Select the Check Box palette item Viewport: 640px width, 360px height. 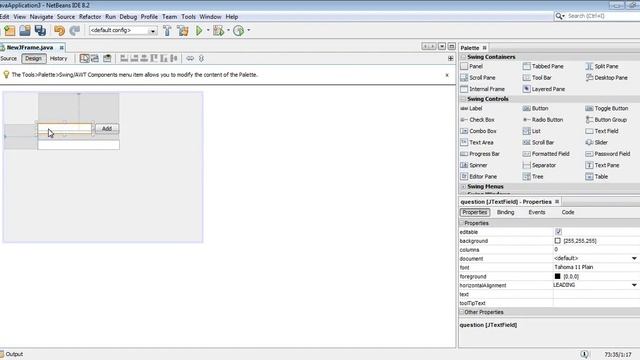[x=477, y=120]
